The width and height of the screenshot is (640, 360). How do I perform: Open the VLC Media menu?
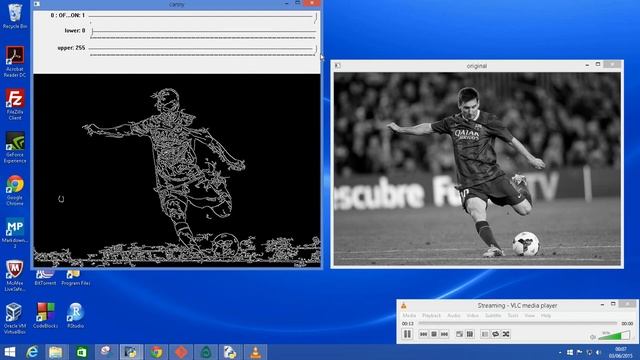(x=409, y=316)
